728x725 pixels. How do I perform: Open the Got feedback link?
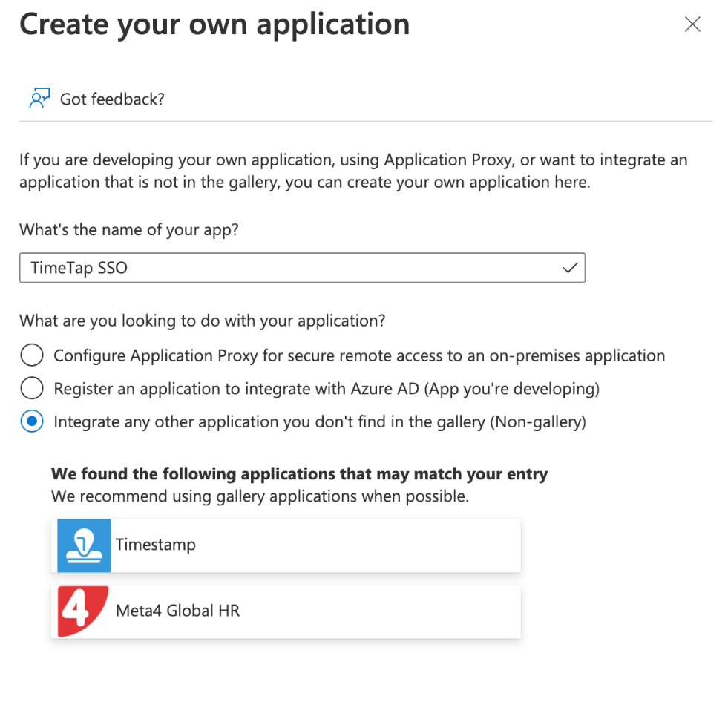coord(111,99)
